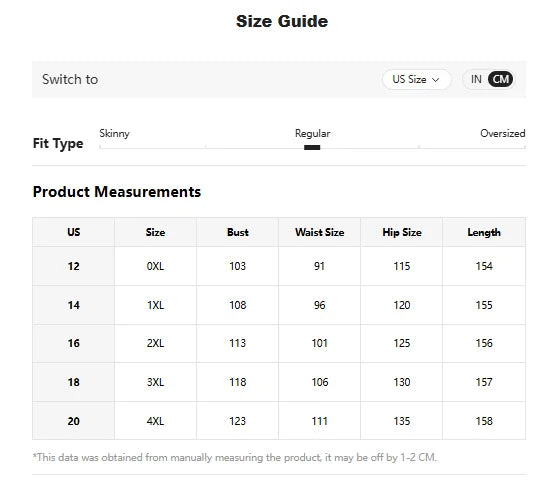
Task: Click the Regular fit type marker
Action: [x=312, y=147]
